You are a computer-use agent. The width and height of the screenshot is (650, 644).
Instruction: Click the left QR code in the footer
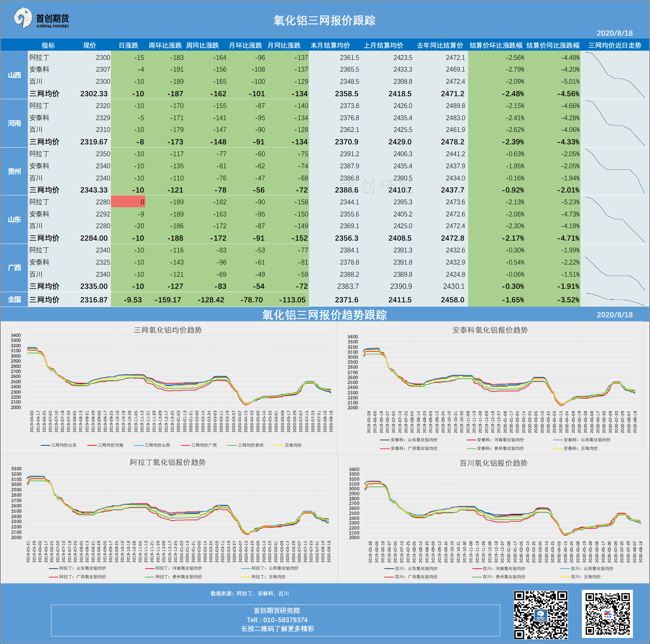pyautogui.click(x=540, y=615)
